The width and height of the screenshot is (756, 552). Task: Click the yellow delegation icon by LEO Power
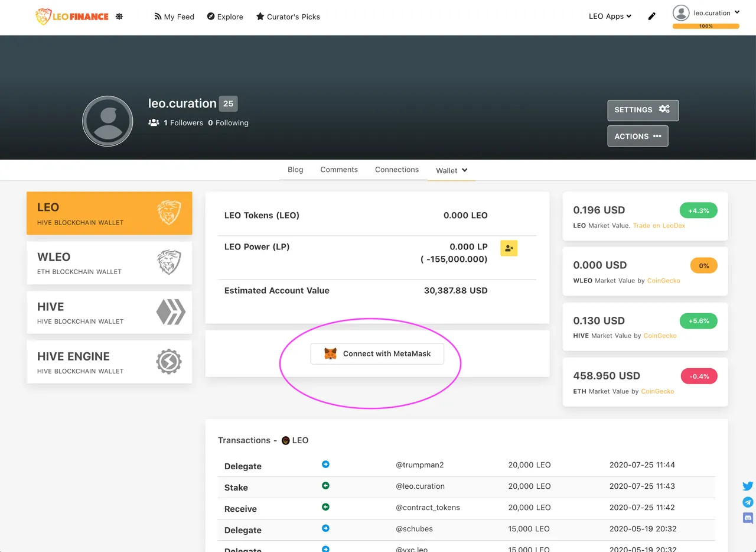pyautogui.click(x=509, y=248)
